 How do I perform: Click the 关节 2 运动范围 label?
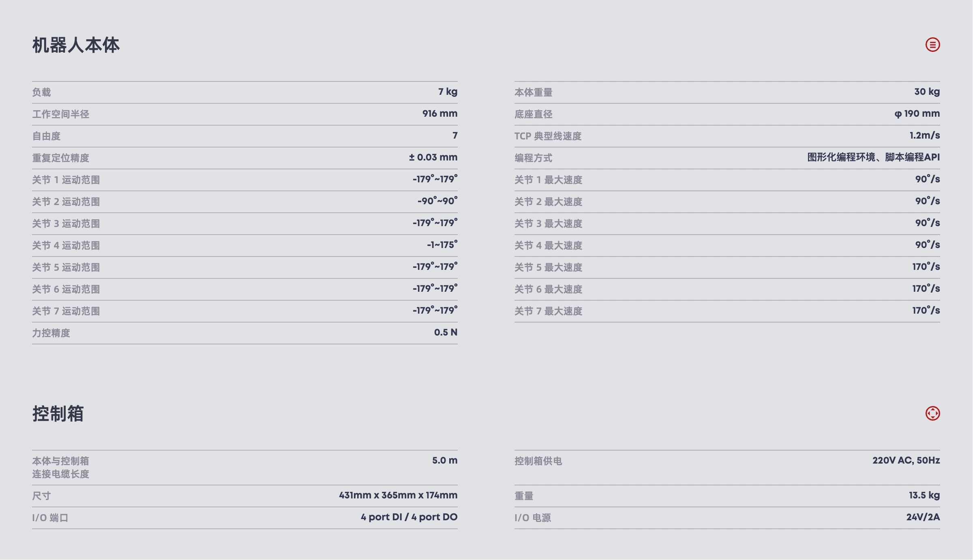coord(66,202)
